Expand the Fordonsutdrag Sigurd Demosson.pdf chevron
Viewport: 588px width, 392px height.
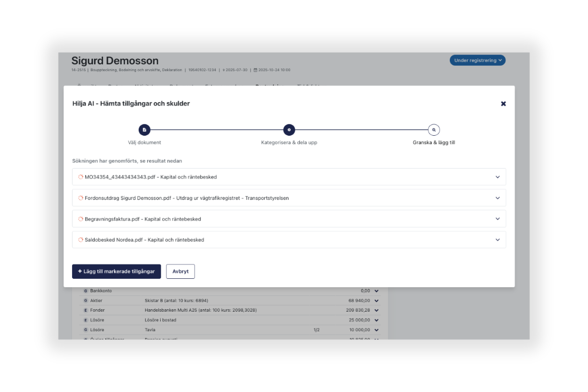click(497, 198)
